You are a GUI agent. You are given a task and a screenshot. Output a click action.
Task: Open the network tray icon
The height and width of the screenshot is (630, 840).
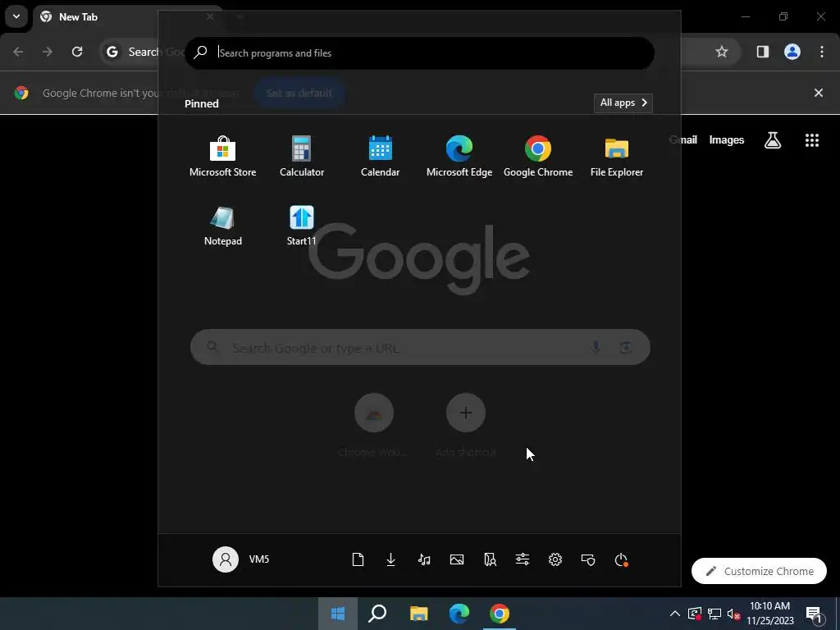[714, 614]
